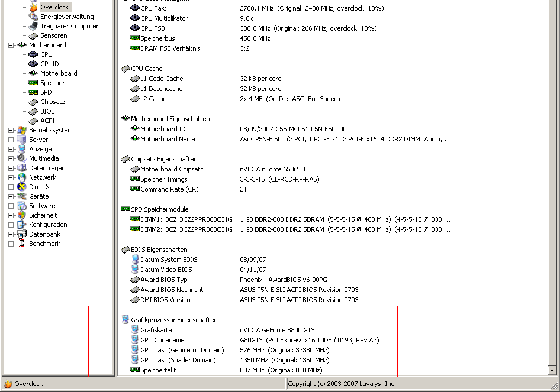Expand the Geräte branch

11,196
